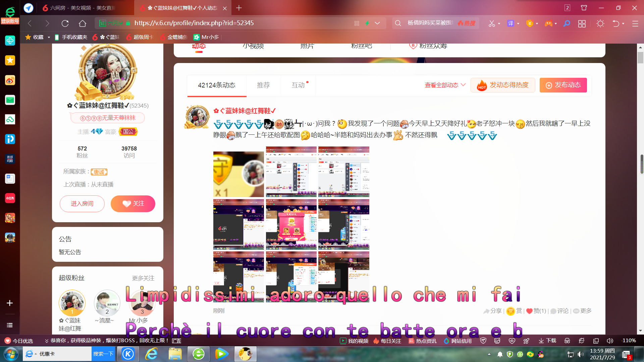This screenshot has width=644, height=362.
Task: Expand the 收藏 bookmarks dropdown arrow
Action: 49,37
